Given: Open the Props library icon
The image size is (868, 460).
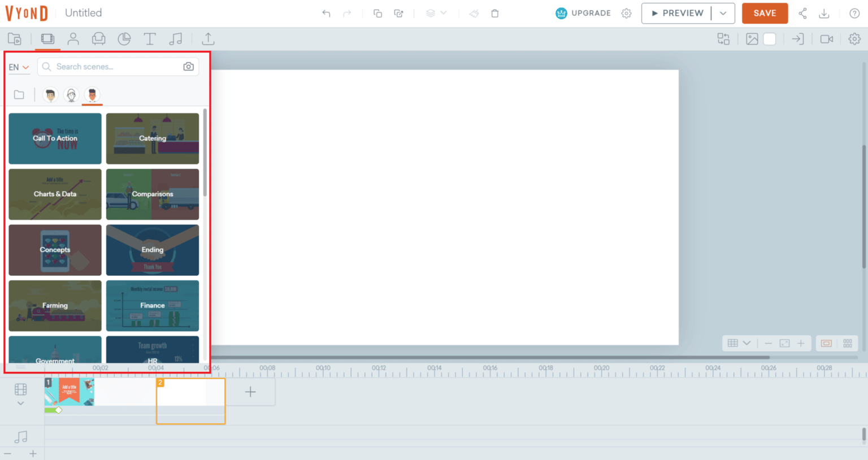Looking at the screenshot, I should [98, 39].
